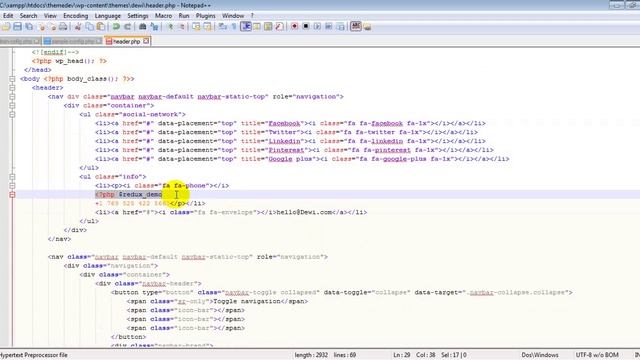Collapse the body tag fold
The height and width of the screenshot is (360, 640).
pos(12,79)
